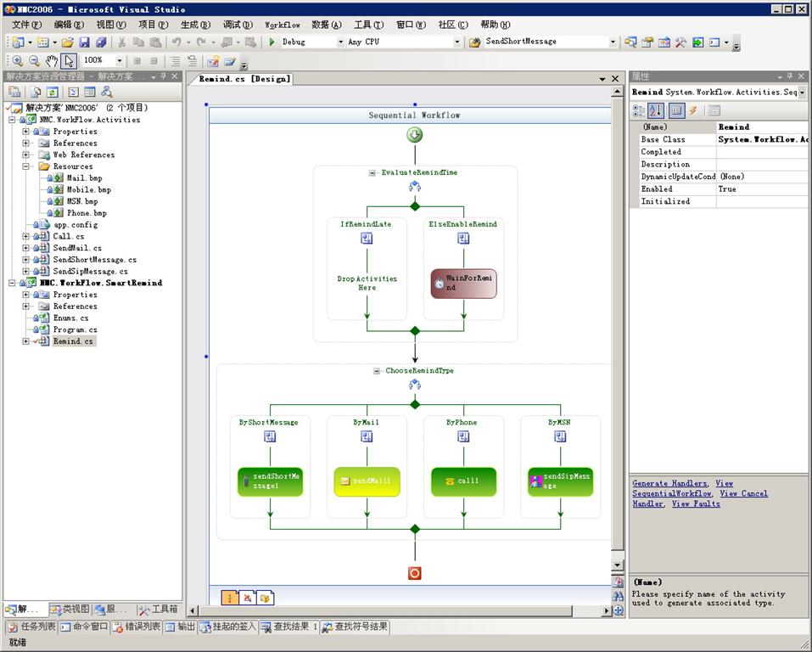Switch to the 错误列表 error list tab
Viewport: 812px width, 652px height.
pos(137,627)
